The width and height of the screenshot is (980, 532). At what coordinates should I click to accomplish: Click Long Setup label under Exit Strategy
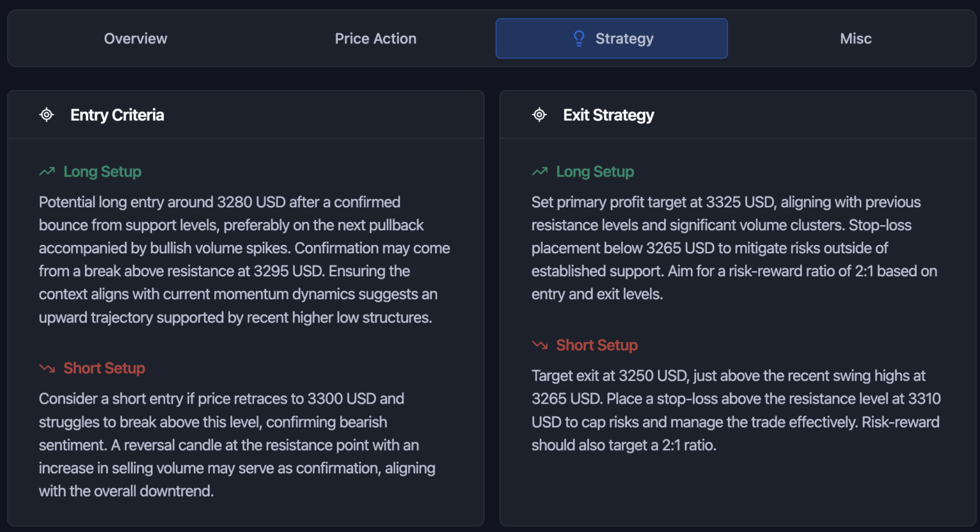tap(595, 172)
